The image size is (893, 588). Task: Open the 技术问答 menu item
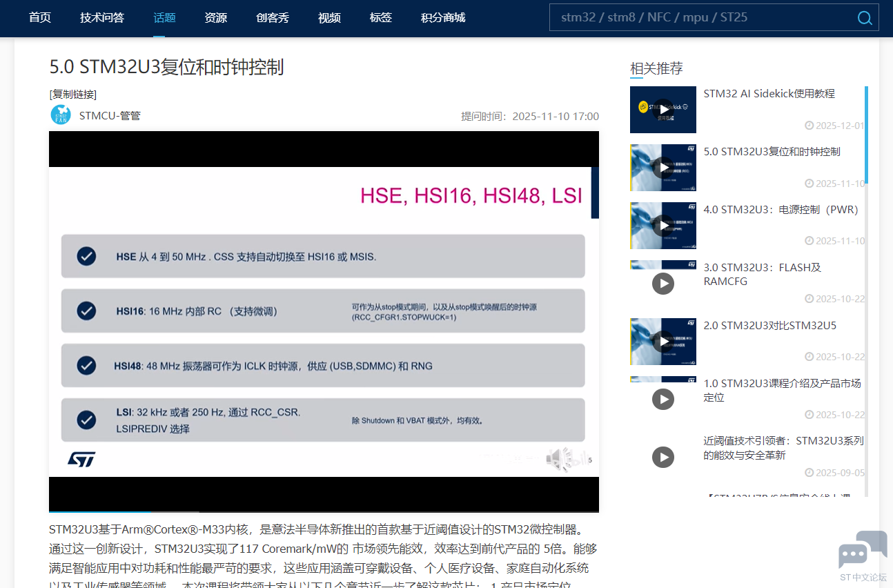[102, 18]
